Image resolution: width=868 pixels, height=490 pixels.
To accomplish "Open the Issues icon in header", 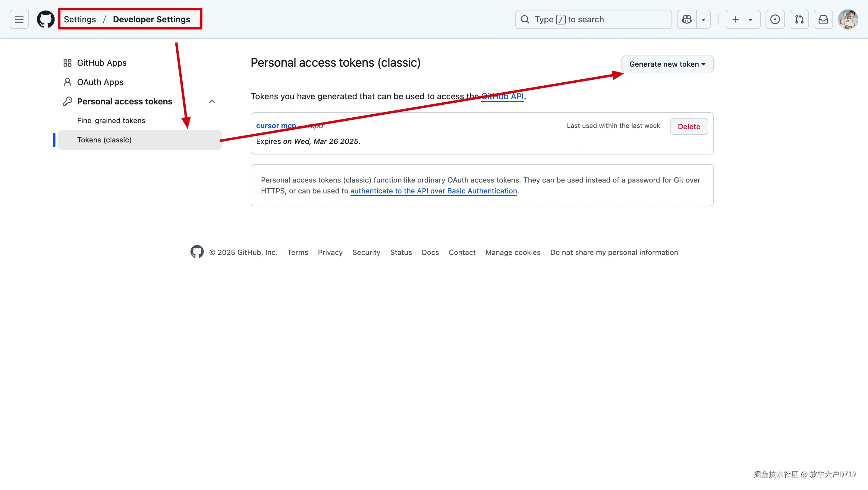I will click(x=775, y=19).
